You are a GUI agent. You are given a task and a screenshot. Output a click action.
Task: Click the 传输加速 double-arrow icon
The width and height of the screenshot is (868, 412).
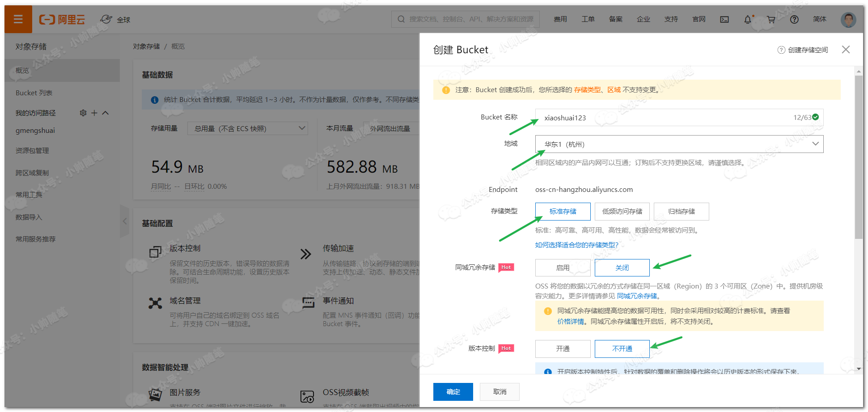tap(306, 254)
